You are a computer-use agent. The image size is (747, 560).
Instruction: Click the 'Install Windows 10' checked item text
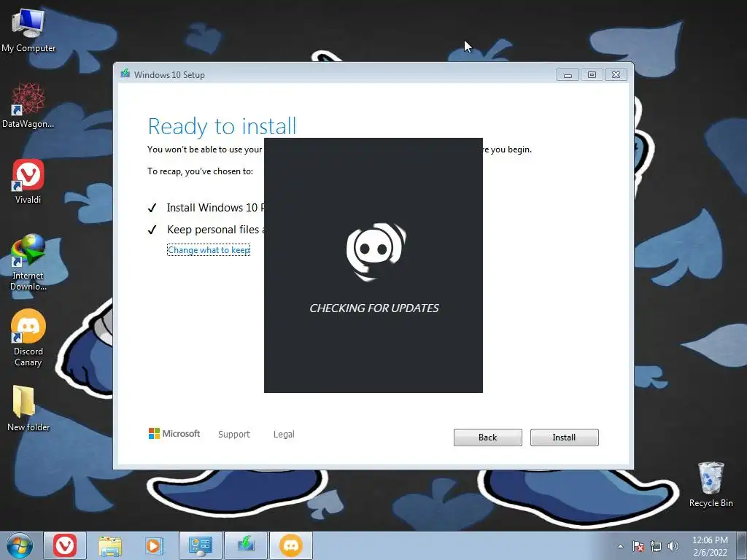click(x=215, y=208)
